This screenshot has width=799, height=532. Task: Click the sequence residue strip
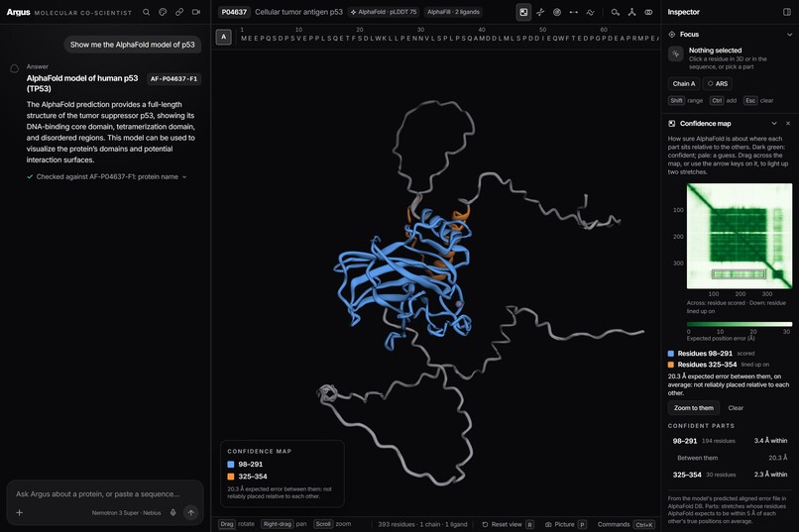coord(449,38)
